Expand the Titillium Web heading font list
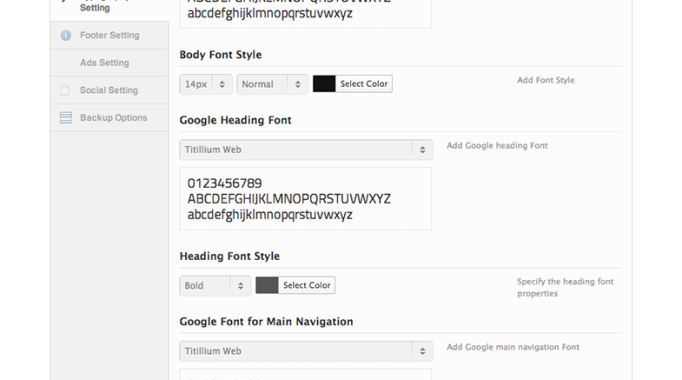 pos(306,150)
